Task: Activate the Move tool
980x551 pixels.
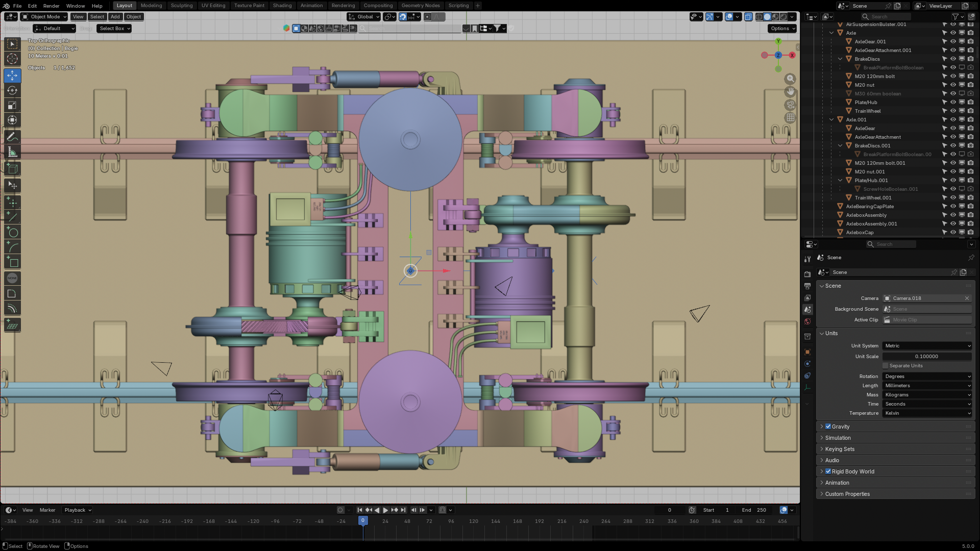Action: click(13, 76)
